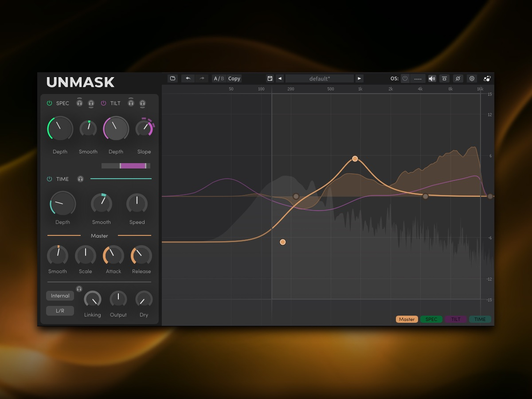Click orange node below the curve
This screenshot has height=399, width=532.
click(x=283, y=242)
